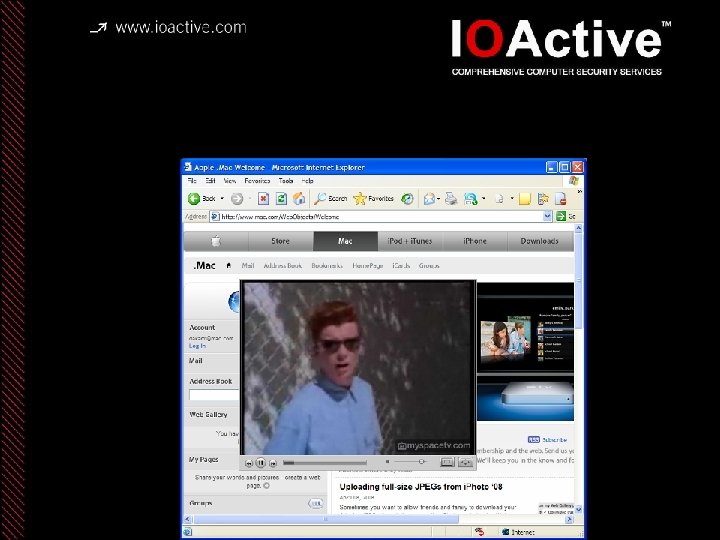Open the View menu
This screenshot has width=720, height=540.
click(x=230, y=181)
